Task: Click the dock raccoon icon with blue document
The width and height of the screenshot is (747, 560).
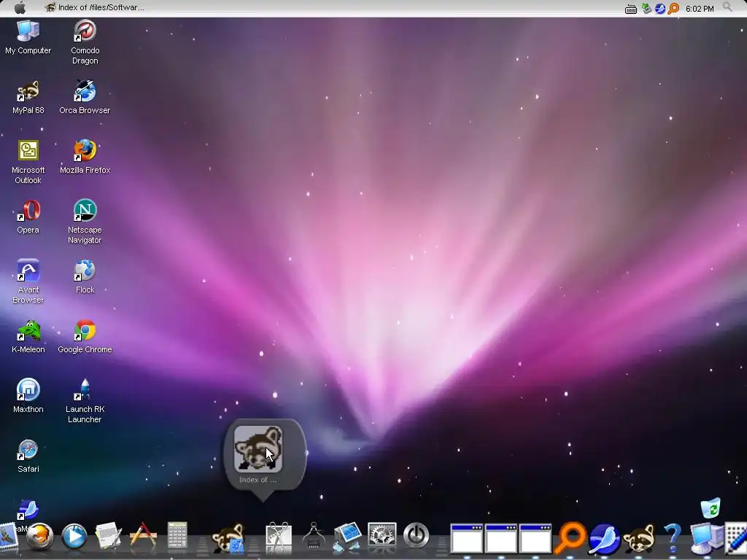Action: [x=228, y=538]
